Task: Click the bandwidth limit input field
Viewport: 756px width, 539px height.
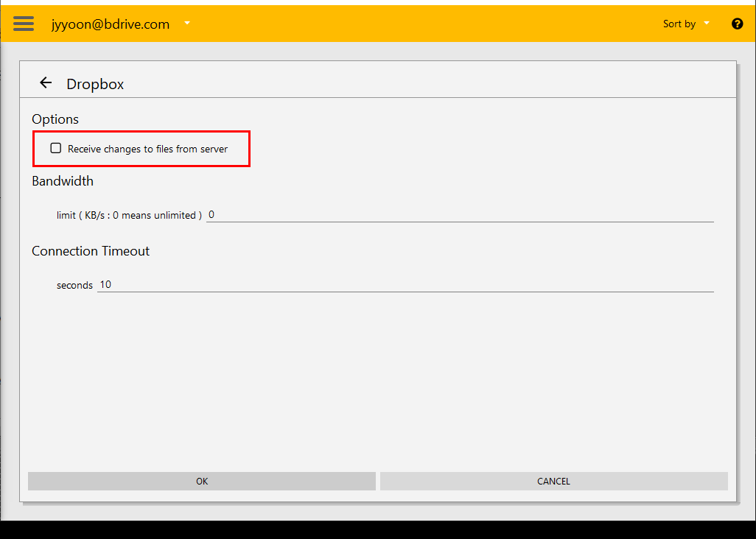Action: click(460, 215)
